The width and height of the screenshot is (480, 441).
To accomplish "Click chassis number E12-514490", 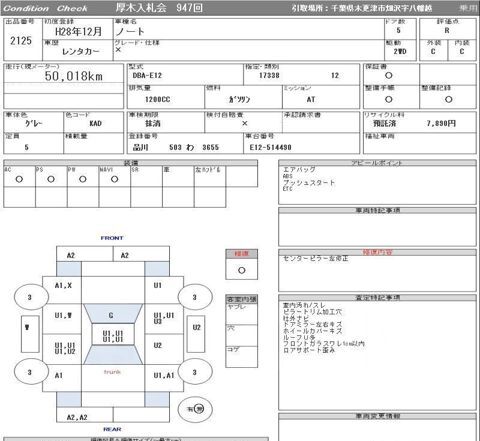I will point(270,147).
